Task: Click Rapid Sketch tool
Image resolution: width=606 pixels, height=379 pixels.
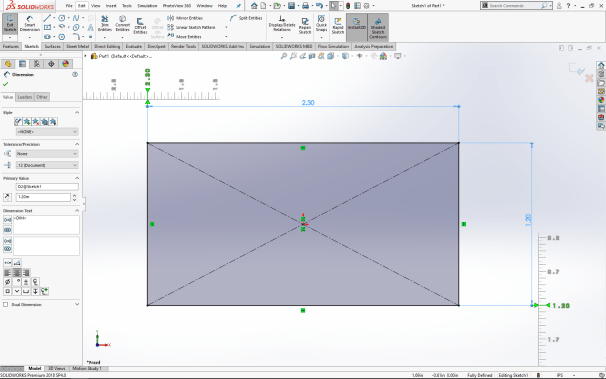Action: (x=337, y=25)
